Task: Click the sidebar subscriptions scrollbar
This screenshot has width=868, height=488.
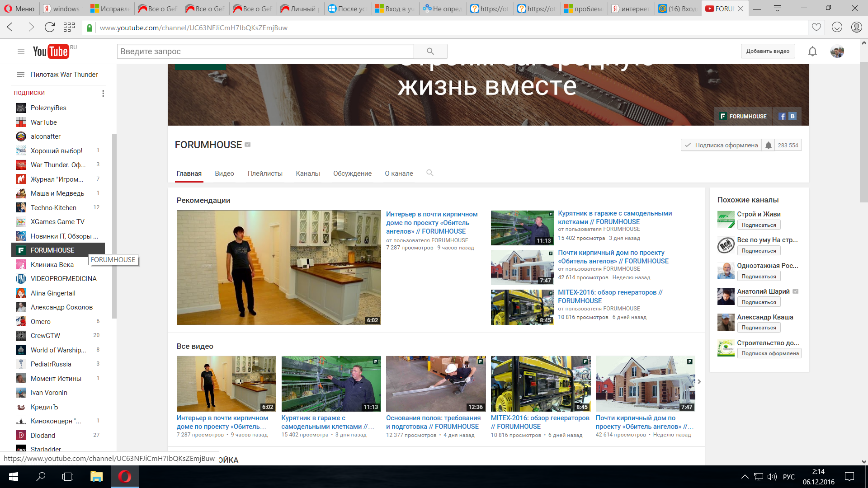Action: point(114,226)
